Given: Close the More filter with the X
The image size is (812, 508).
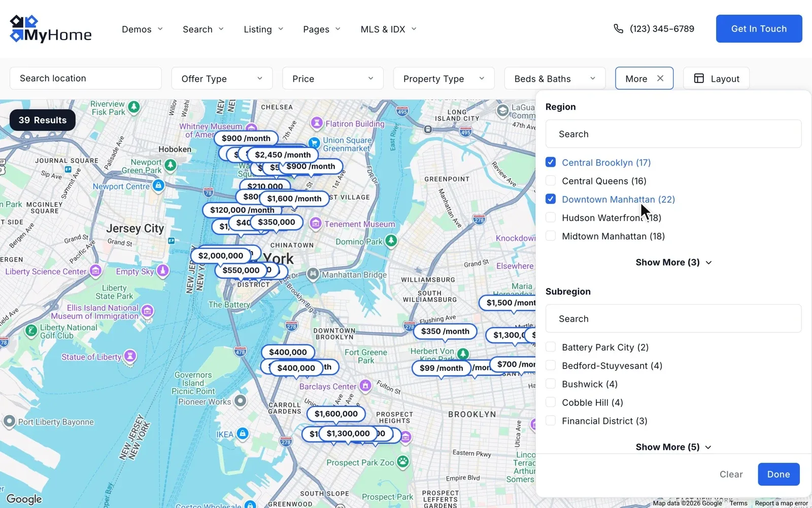Looking at the screenshot, I should tap(660, 78).
